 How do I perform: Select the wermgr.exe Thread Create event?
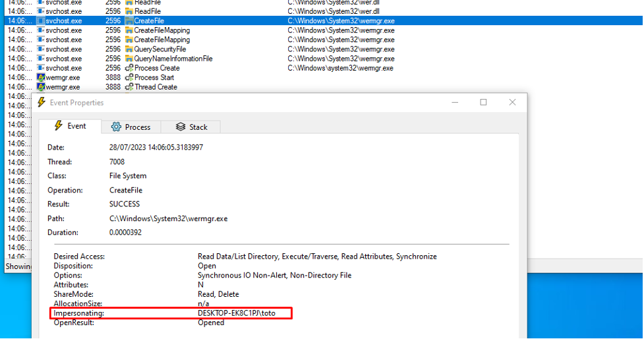click(x=324, y=86)
